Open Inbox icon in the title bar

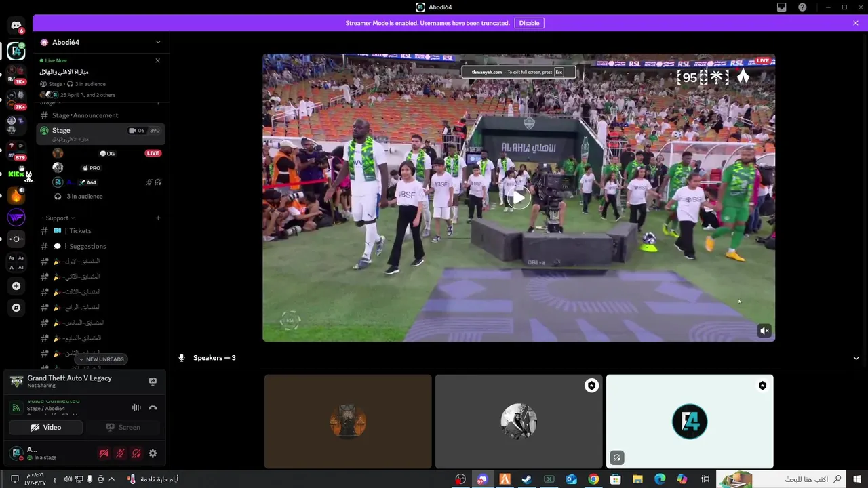pos(782,7)
